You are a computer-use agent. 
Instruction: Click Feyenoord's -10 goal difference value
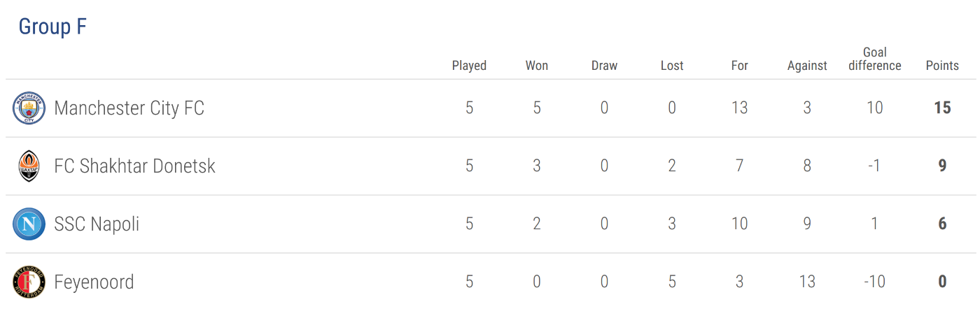[x=875, y=282]
